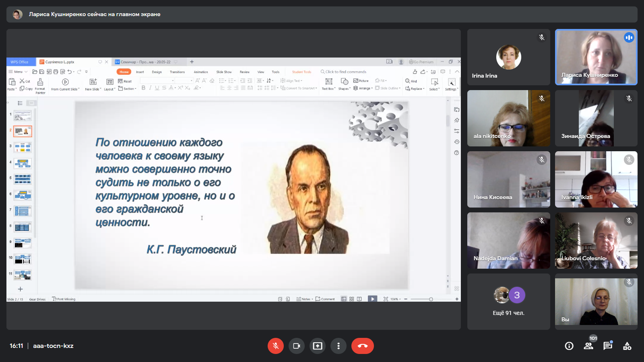
Task: Click the red leave call button
Action: click(362, 346)
